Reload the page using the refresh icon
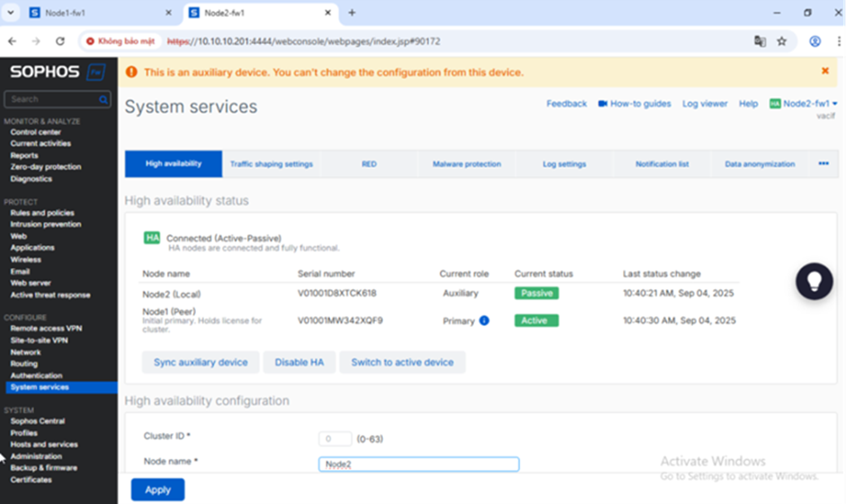The image size is (846, 504). click(x=60, y=41)
